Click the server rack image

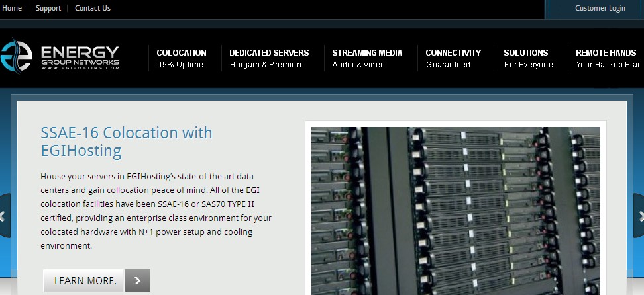pyautogui.click(x=455, y=211)
